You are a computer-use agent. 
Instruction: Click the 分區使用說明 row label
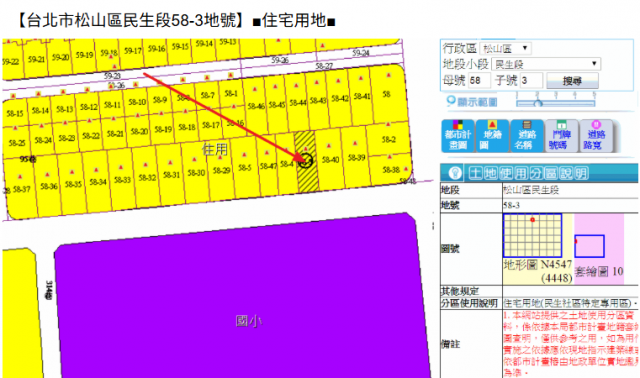[469, 303]
